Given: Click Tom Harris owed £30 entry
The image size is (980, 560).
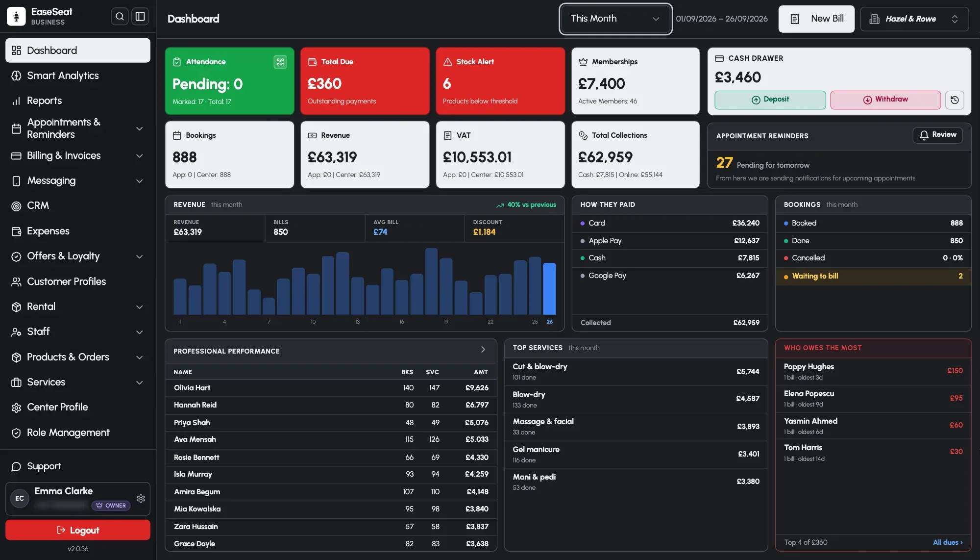Looking at the screenshot, I should [x=873, y=452].
